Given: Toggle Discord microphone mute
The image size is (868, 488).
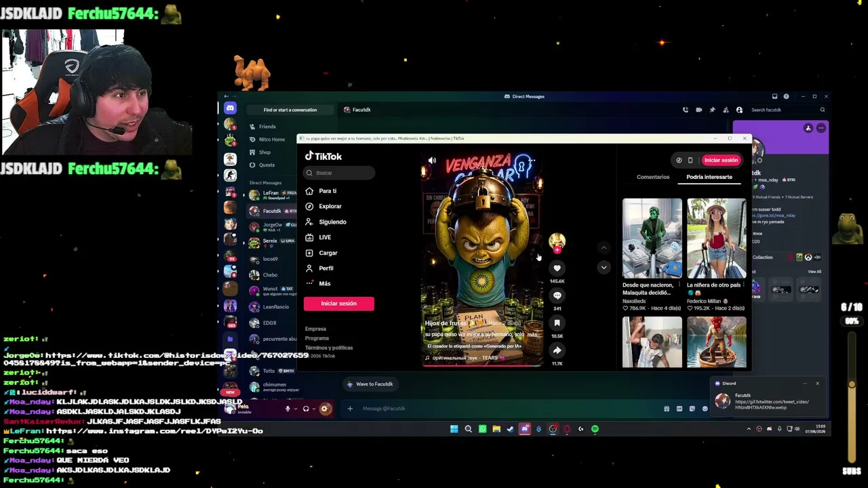Looking at the screenshot, I should click(288, 408).
